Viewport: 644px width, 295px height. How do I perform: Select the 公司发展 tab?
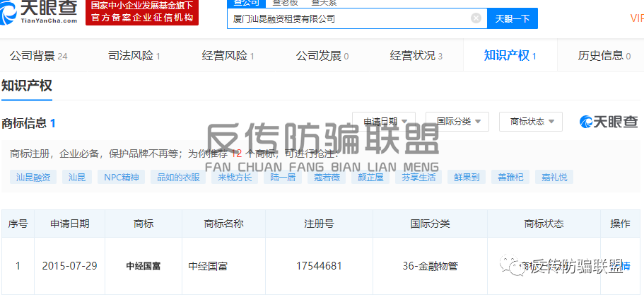(322, 56)
